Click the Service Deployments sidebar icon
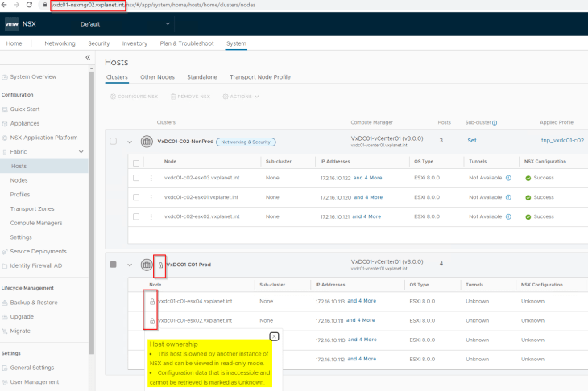The image size is (588, 391). pos(5,251)
